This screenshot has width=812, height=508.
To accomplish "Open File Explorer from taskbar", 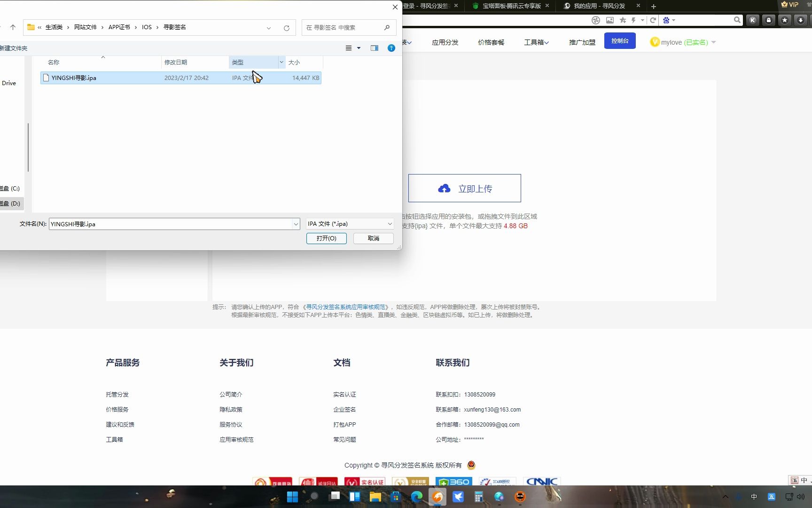I will pyautogui.click(x=375, y=497).
